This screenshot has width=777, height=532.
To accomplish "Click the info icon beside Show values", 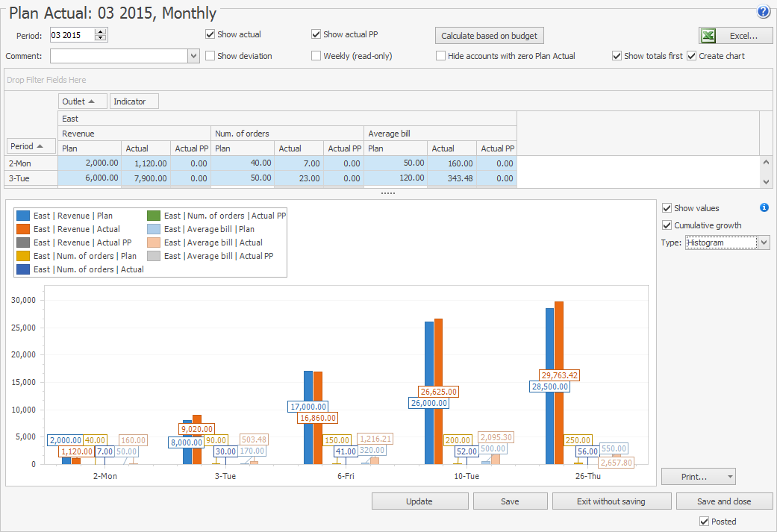I will coord(764,208).
